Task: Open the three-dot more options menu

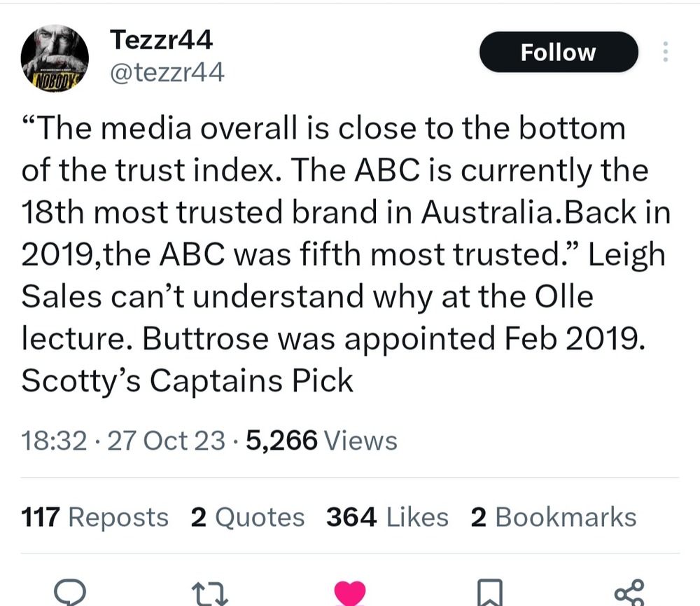Action: [665, 53]
